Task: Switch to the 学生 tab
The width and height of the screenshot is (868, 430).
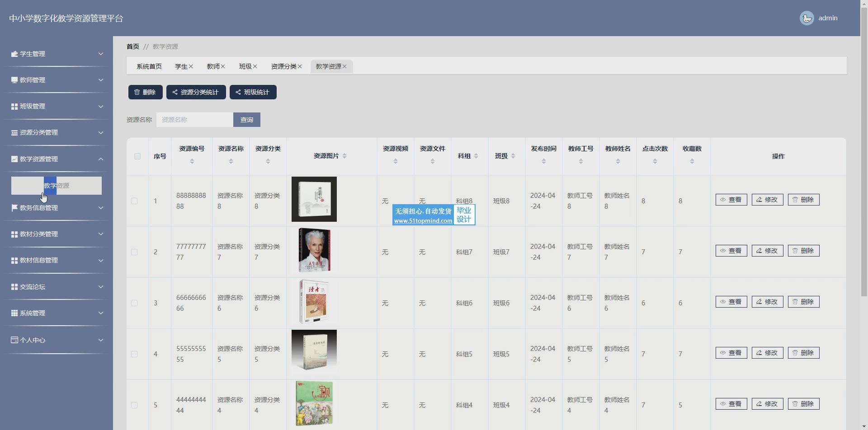Action: (x=181, y=66)
